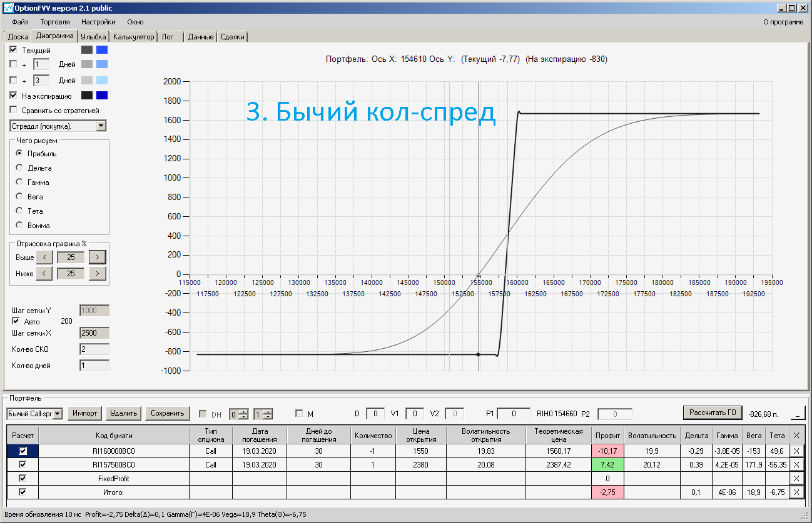
Task: Click the X button in the Итого row
Action: [796, 492]
